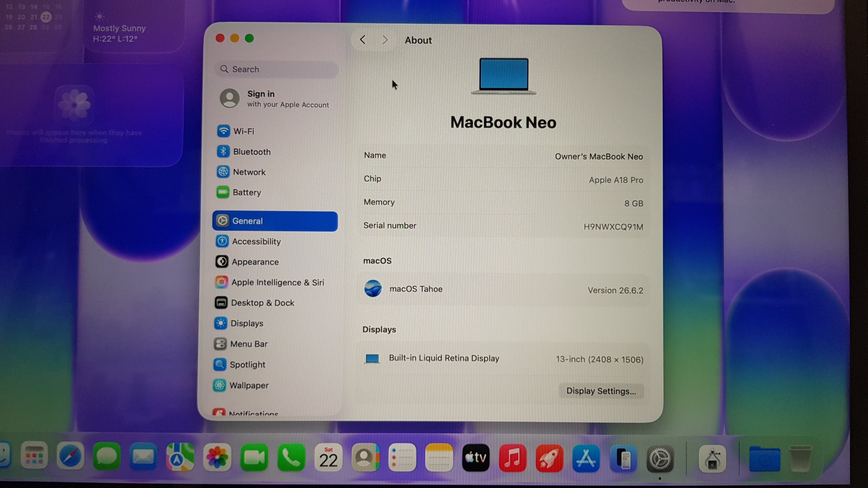The height and width of the screenshot is (488, 868).
Task: Open Notes from the Dock
Action: [439, 457]
